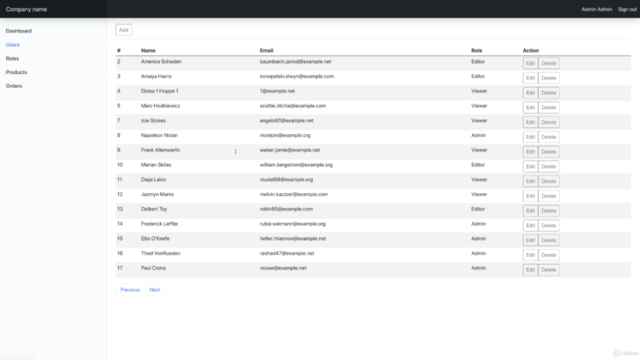Click the Name column header

coord(148,51)
